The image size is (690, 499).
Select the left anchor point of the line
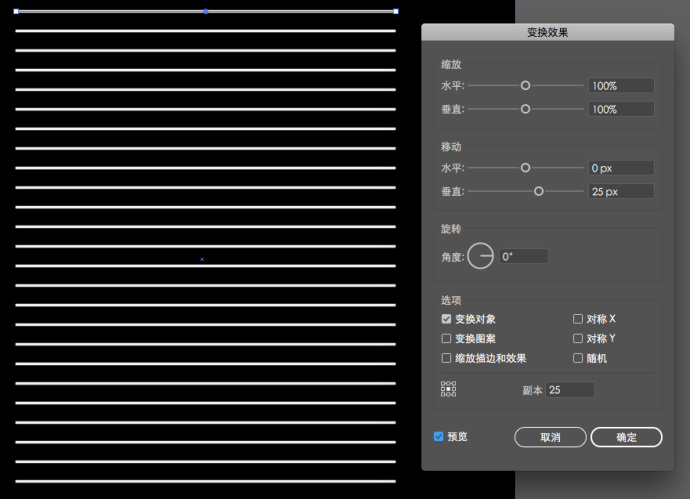coord(16,11)
